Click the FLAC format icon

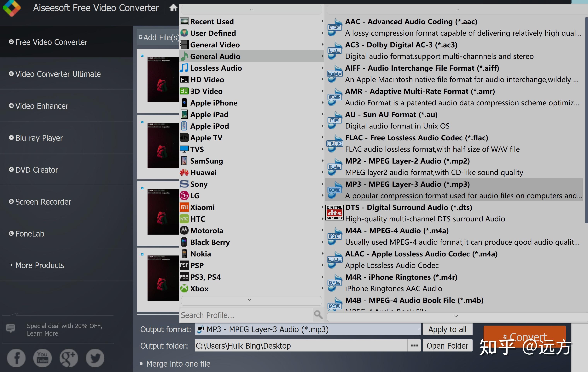tap(335, 143)
